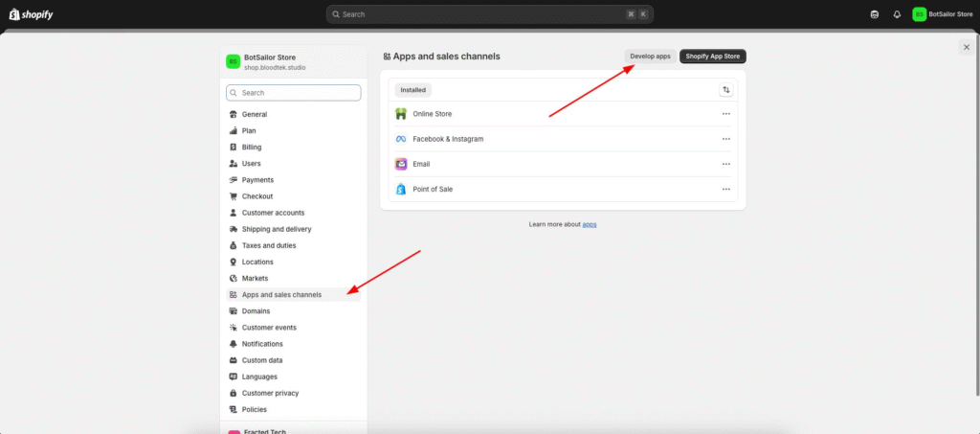This screenshot has height=434, width=980.
Task: Open General settings
Action: pyautogui.click(x=293, y=114)
